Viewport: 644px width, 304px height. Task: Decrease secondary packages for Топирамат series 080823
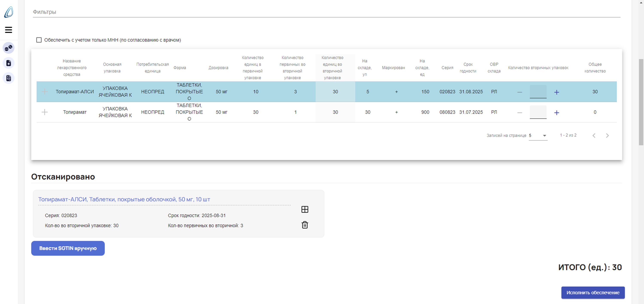(x=520, y=113)
